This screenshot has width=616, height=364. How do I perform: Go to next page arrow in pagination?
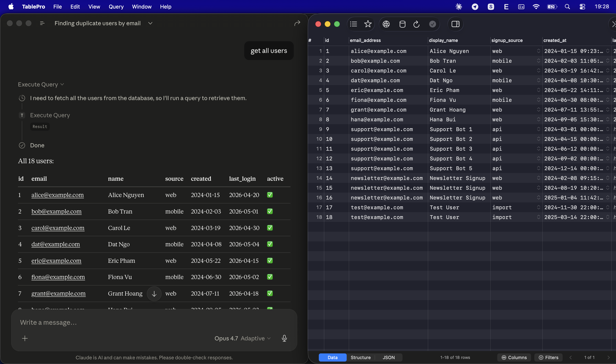pyautogui.click(x=608, y=358)
